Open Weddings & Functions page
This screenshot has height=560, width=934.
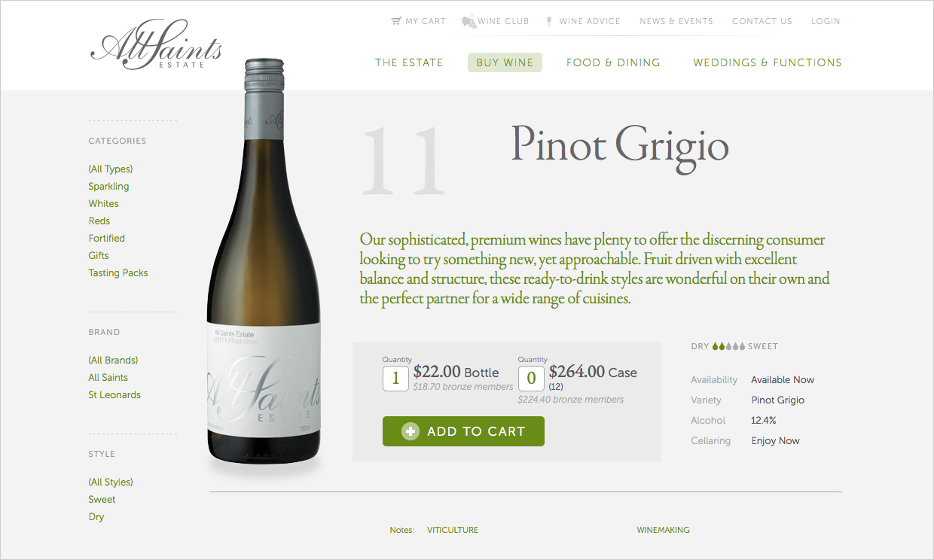tap(768, 62)
